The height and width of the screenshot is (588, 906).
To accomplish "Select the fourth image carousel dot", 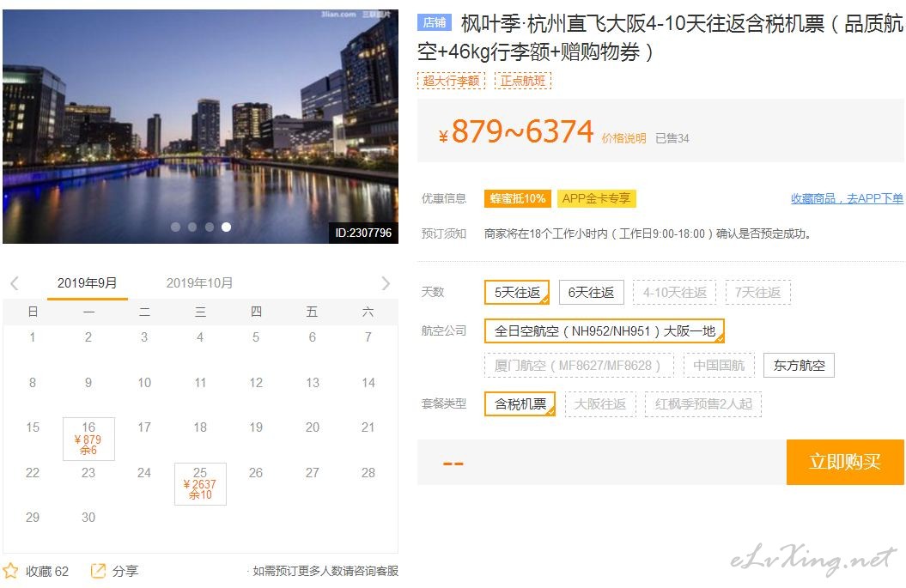I will coord(227,227).
